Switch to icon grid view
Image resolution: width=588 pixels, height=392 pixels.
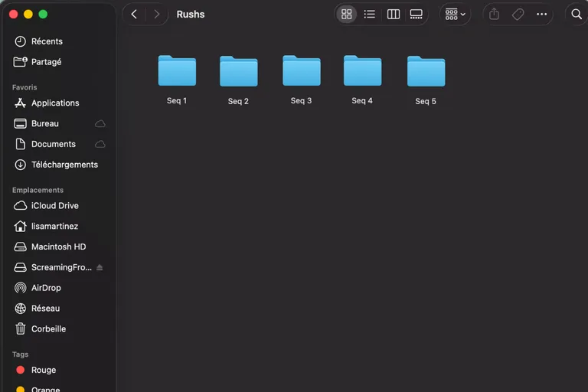tap(347, 15)
